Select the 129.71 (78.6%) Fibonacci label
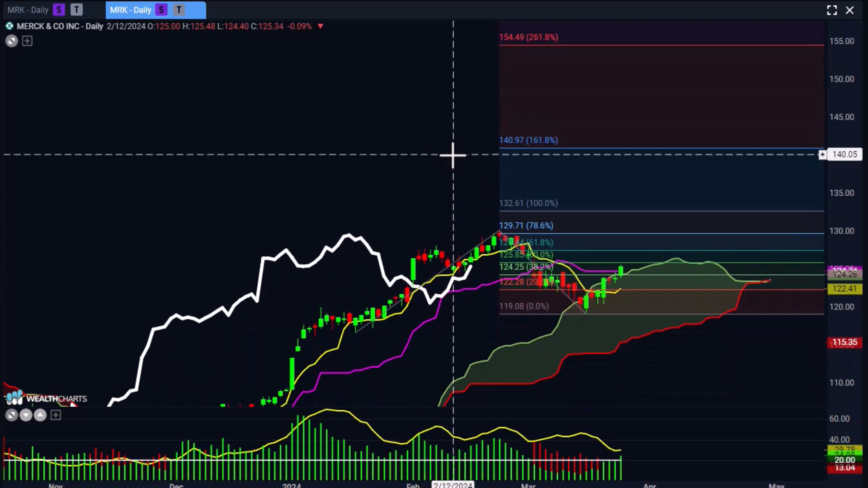 [x=526, y=225]
